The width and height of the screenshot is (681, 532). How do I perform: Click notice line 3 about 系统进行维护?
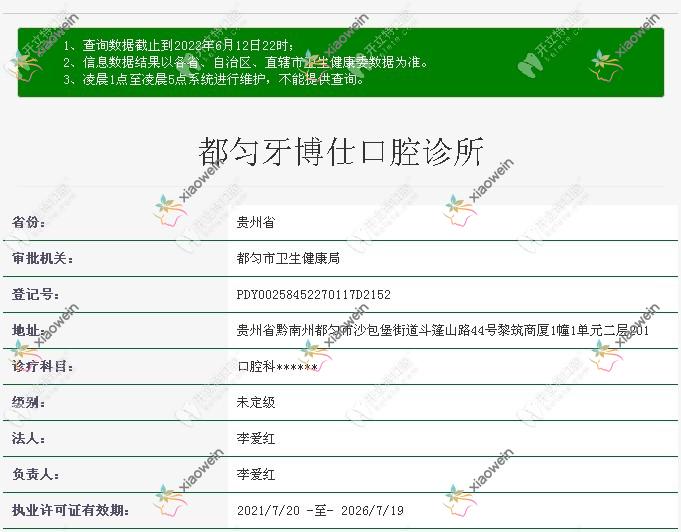coord(214,79)
